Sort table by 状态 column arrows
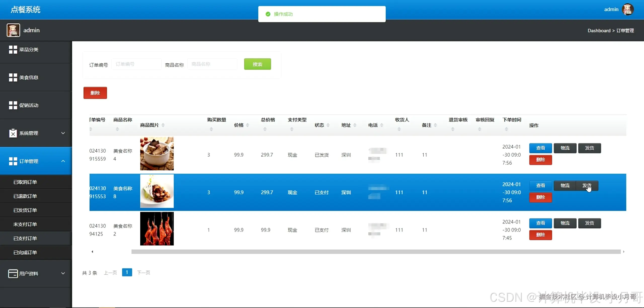Viewport: 644px width, 308px height. click(x=328, y=125)
